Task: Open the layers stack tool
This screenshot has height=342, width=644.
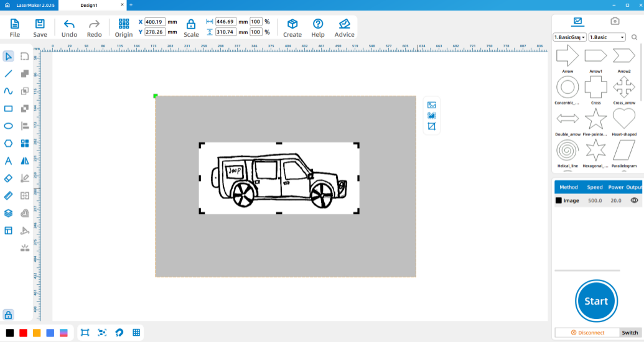Action: (8, 213)
